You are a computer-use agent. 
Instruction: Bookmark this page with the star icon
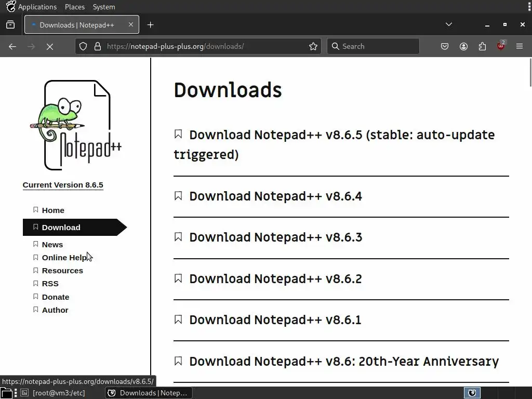click(313, 46)
